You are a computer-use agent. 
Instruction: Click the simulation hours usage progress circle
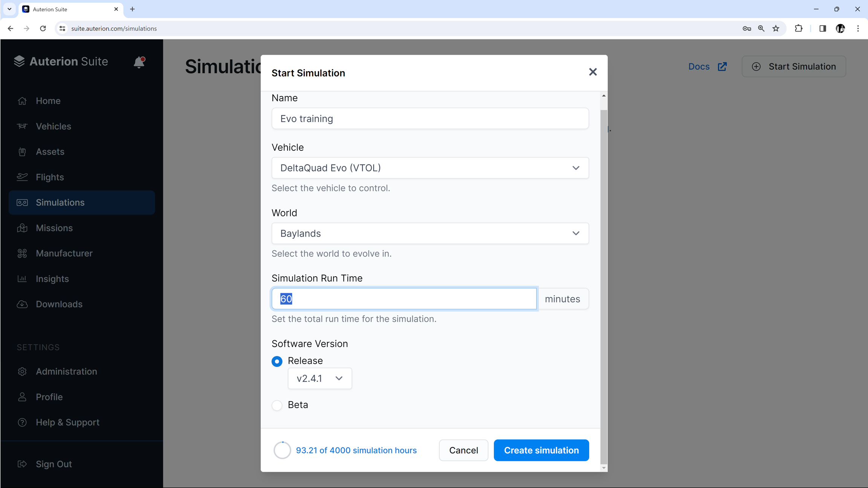click(282, 450)
